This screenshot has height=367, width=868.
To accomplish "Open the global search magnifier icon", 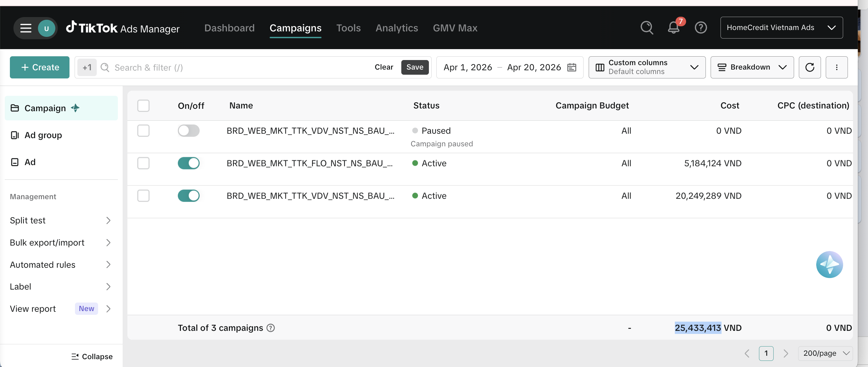I will click(647, 28).
